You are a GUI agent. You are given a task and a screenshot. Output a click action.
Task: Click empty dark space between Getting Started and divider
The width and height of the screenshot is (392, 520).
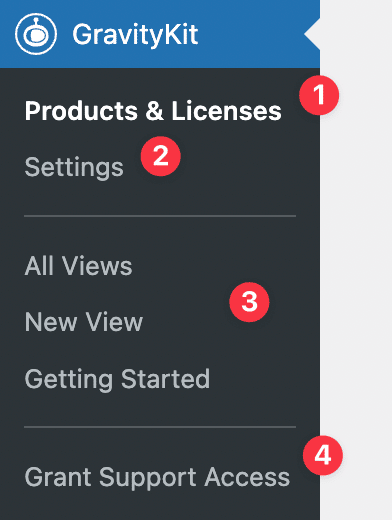pos(160,409)
